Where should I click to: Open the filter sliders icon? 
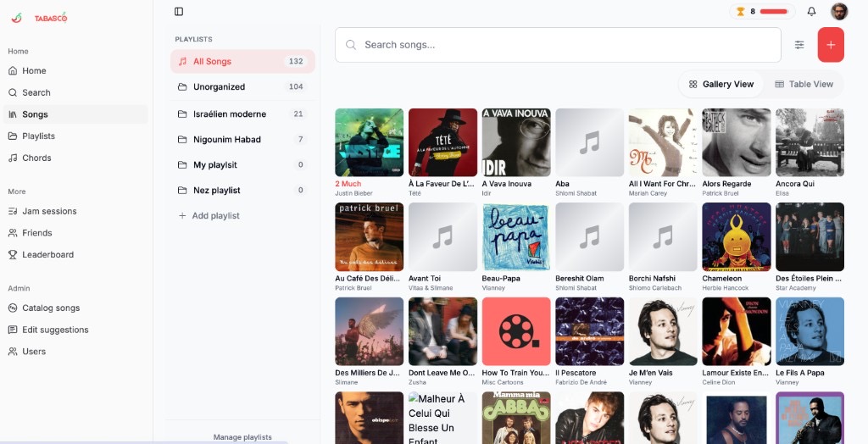point(799,45)
